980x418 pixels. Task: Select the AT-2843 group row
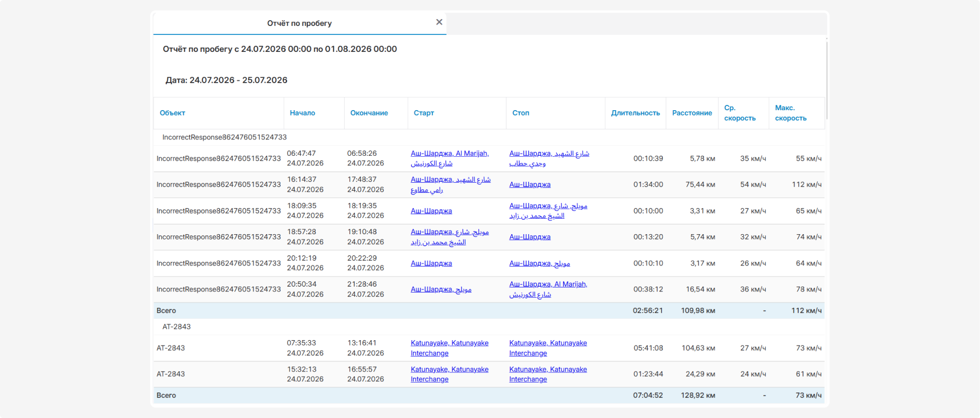pyautogui.click(x=489, y=327)
